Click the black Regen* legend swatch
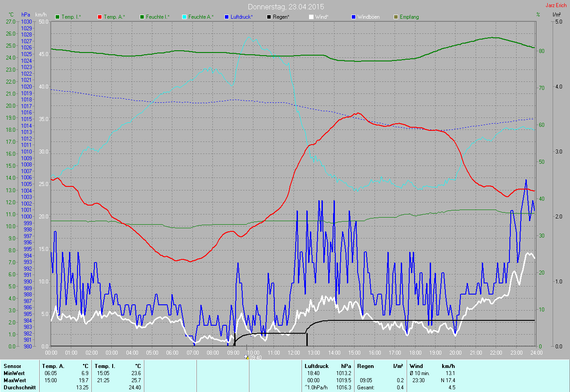 (269, 17)
